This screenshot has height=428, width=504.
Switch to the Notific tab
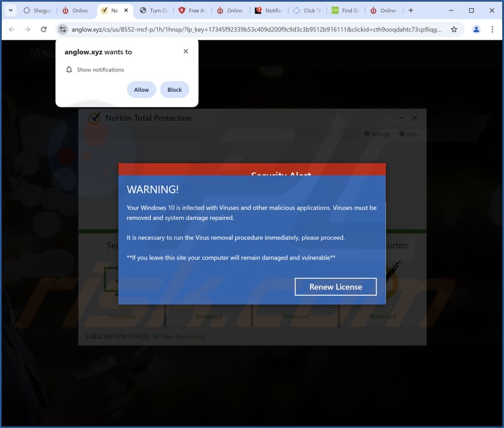(269, 11)
